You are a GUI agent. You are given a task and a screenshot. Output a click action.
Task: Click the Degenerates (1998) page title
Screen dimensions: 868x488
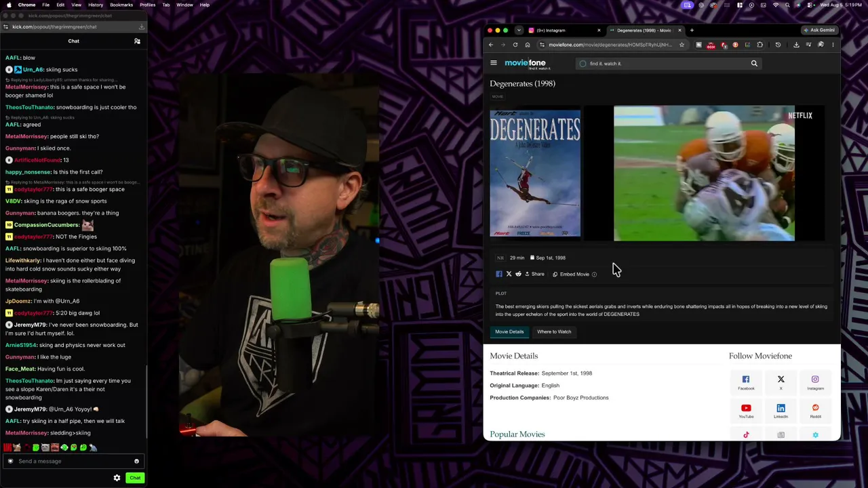[x=522, y=83]
